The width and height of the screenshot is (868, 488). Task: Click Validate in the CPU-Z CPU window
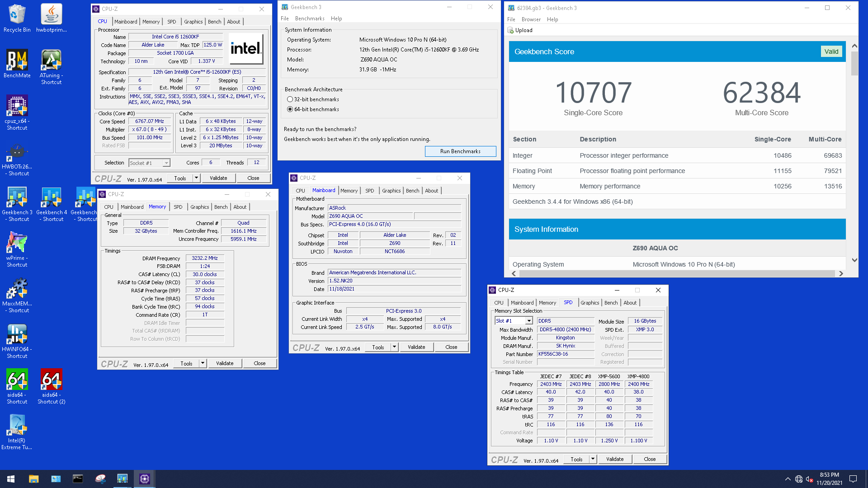(218, 178)
